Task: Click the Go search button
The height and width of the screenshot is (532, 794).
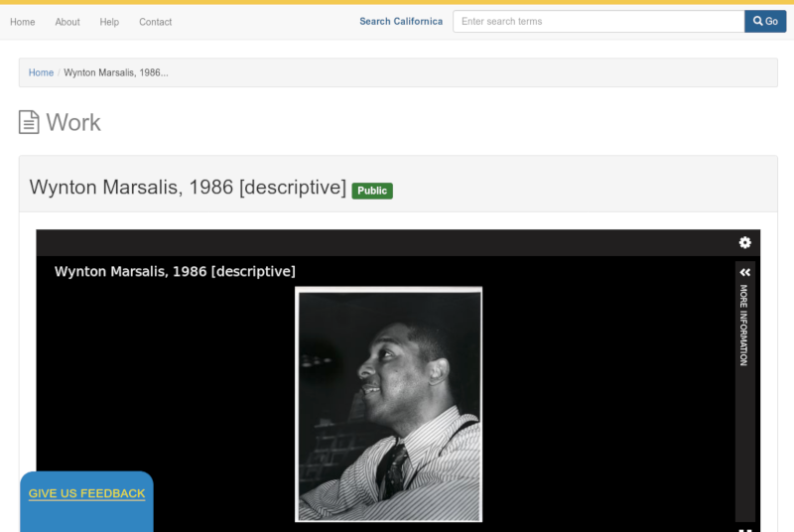Action: coord(765,21)
